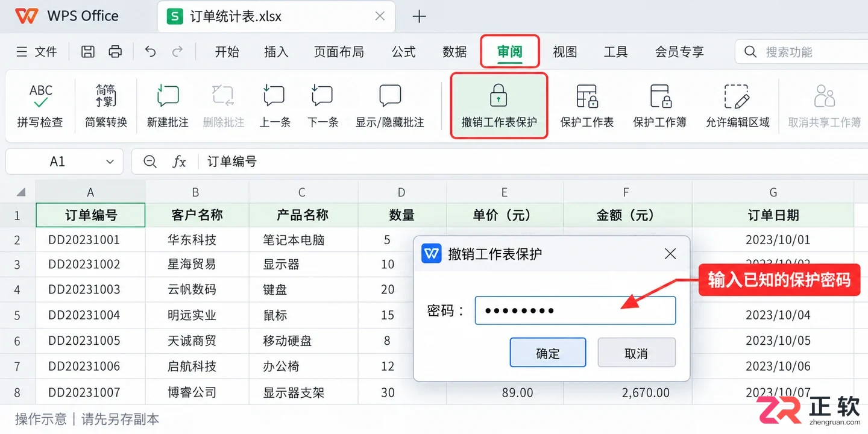Go to next comment (下一条)
868x434 pixels.
point(322,106)
